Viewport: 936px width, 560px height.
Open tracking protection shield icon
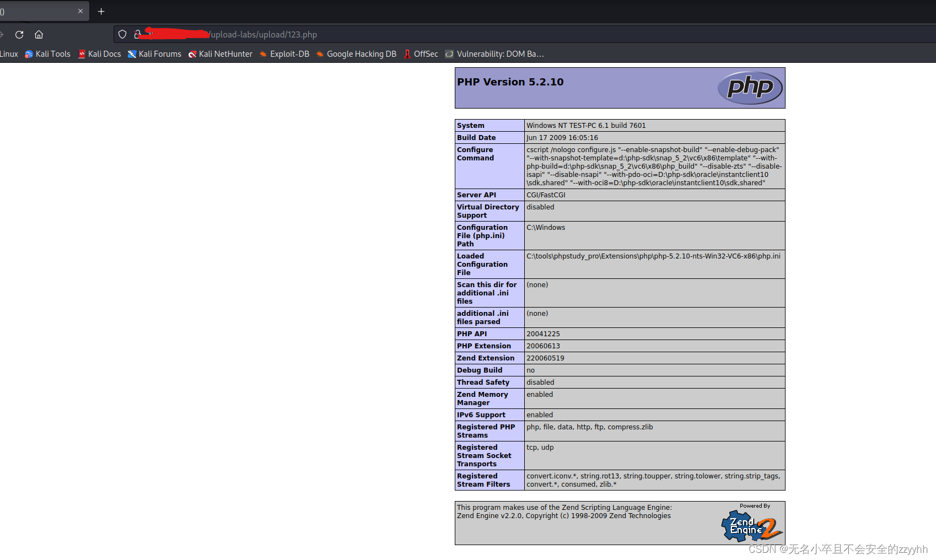122,34
